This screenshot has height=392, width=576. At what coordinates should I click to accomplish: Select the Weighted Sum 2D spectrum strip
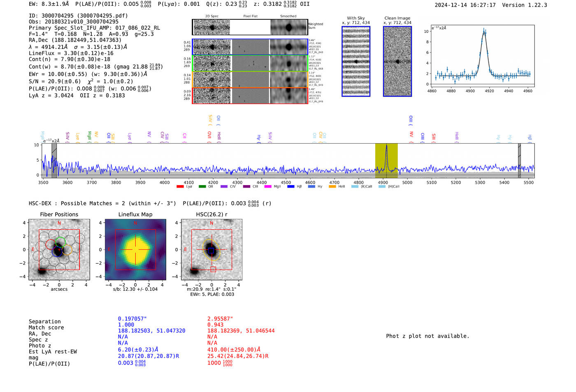click(250, 27)
